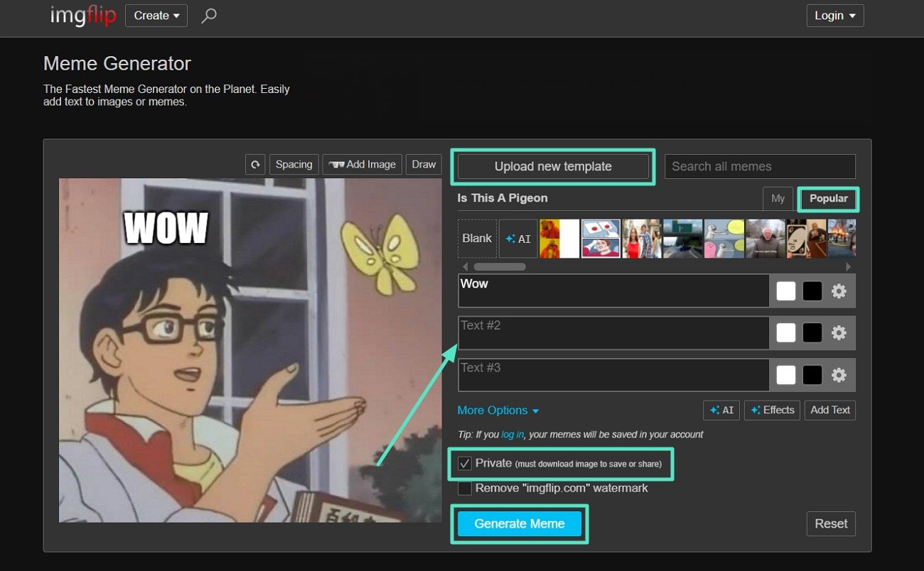Click the Reset button
924x571 pixels.
point(831,524)
